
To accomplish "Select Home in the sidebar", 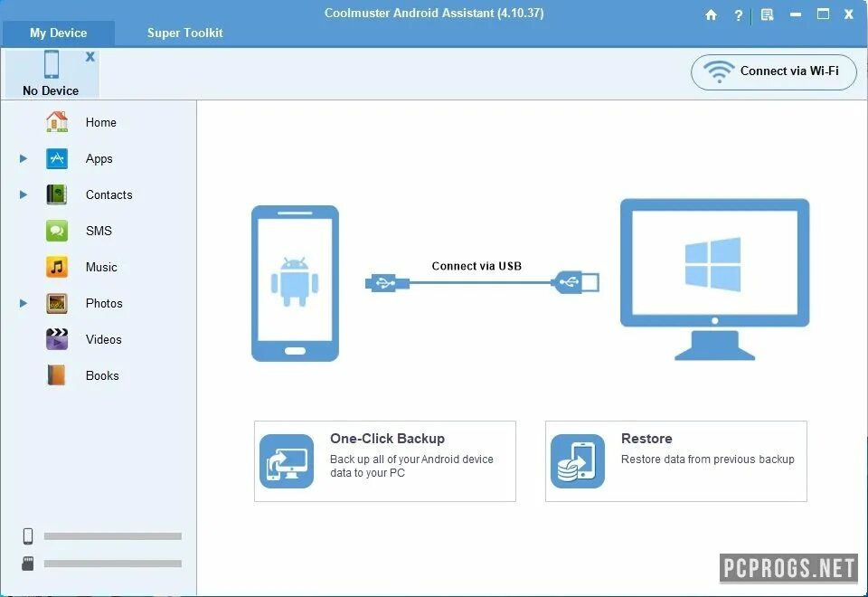I will pyautogui.click(x=99, y=122).
